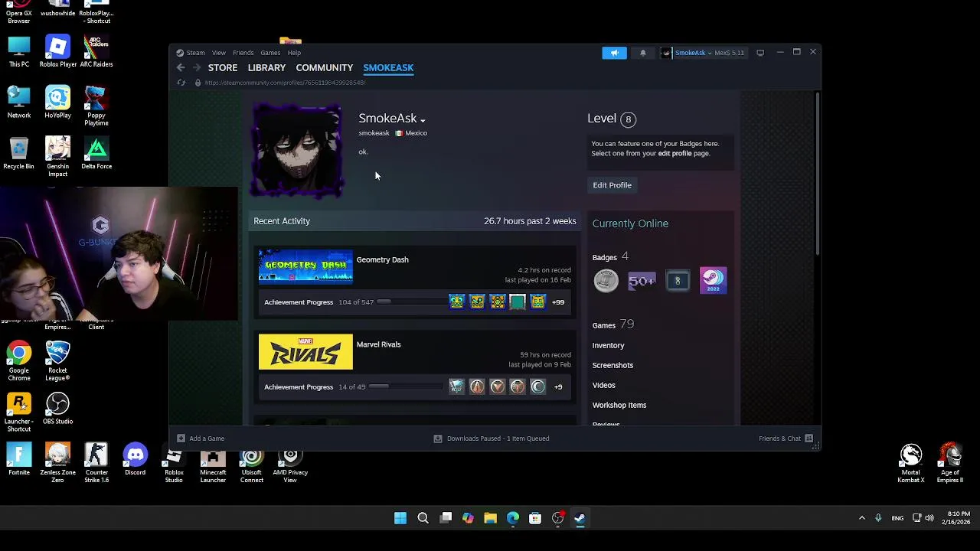Click the Marvel Rivals achievement progress bar
Screen dimensions: 980x551
click(407, 387)
